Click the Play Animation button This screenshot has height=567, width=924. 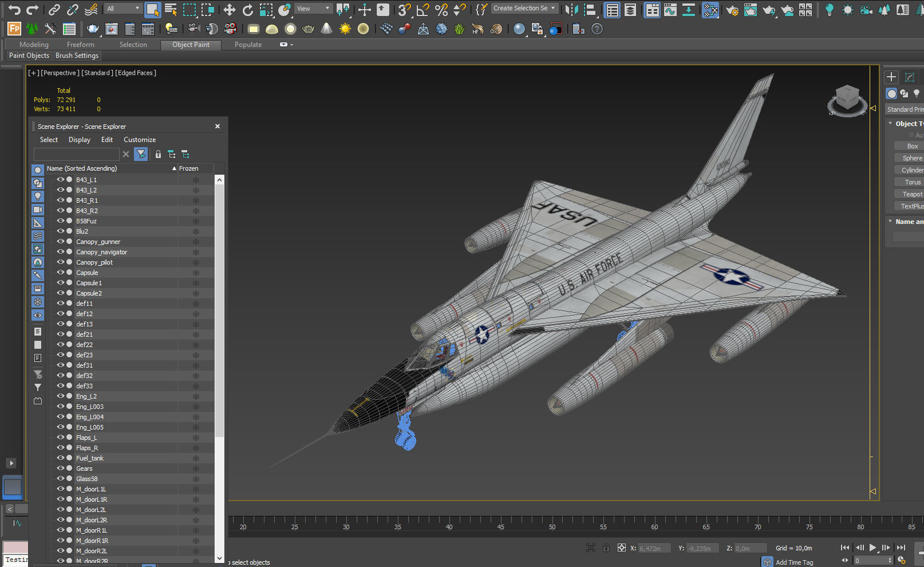(x=872, y=548)
